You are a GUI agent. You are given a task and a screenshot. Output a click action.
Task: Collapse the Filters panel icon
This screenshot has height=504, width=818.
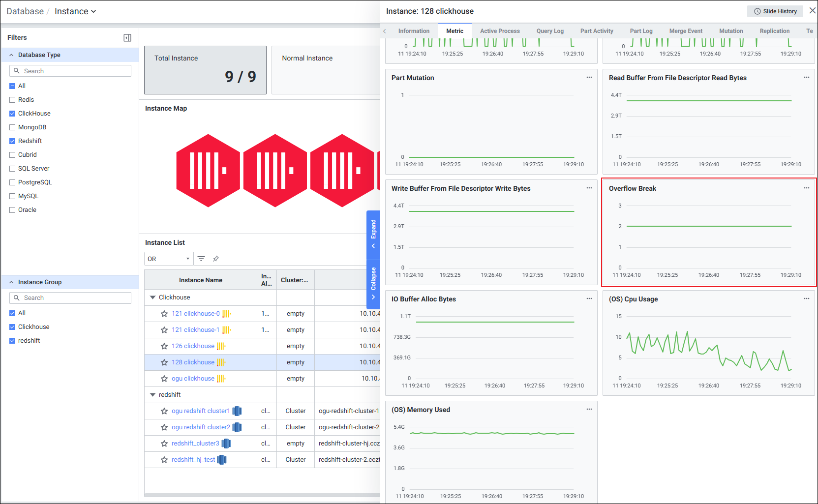click(127, 38)
